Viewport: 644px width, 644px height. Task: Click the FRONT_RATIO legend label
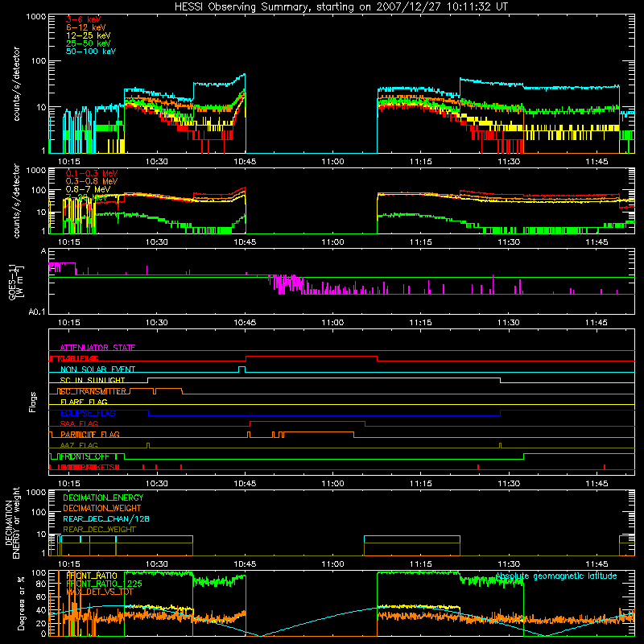(92, 576)
